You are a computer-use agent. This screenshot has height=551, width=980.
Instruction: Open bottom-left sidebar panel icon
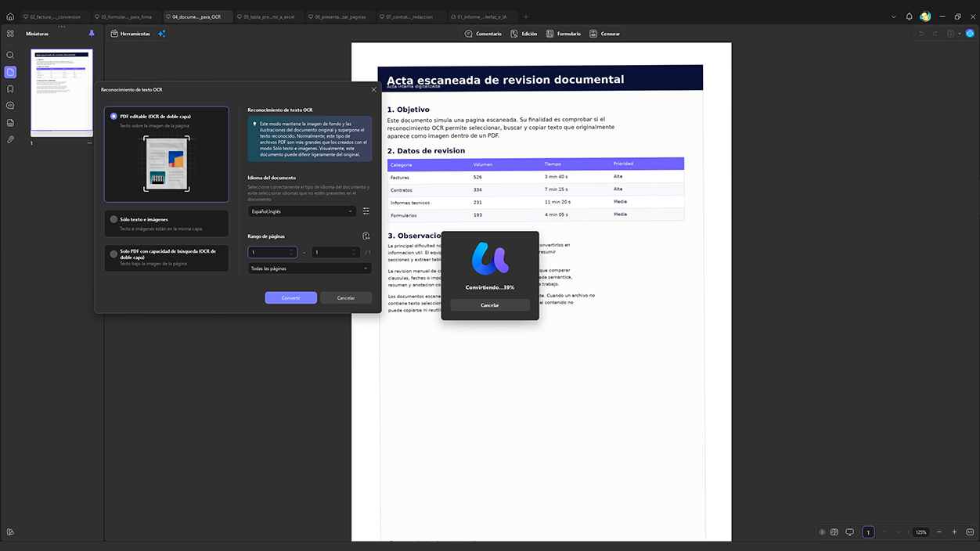pyautogui.click(x=10, y=532)
